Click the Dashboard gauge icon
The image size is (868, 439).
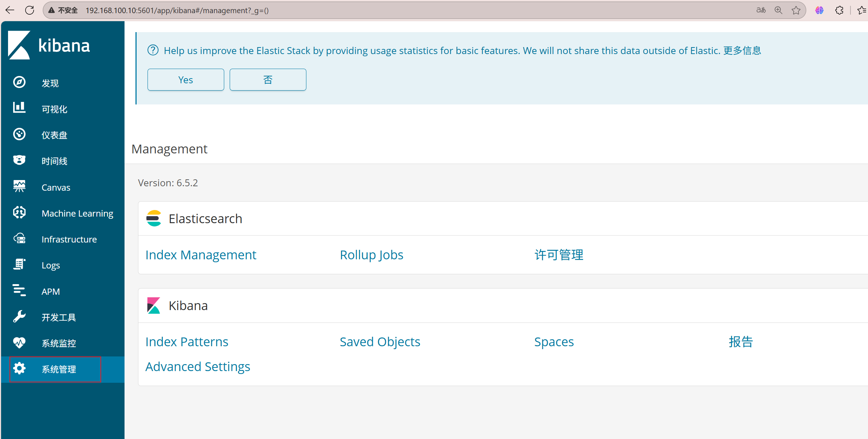(x=19, y=134)
